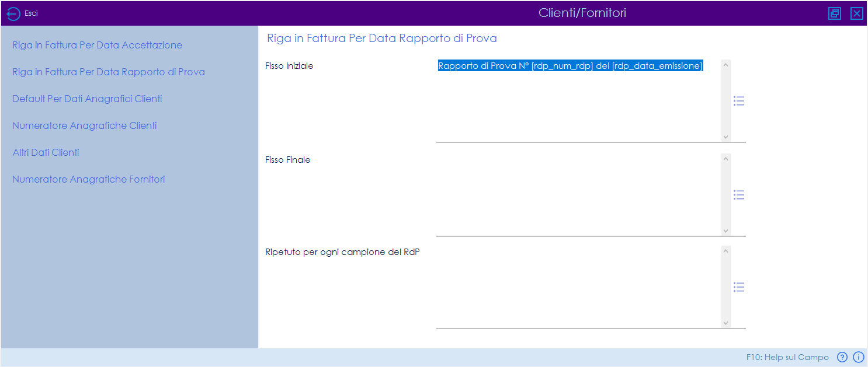The width and height of the screenshot is (868, 367).
Task: Open field list icon beside Fisso Iniziale
Action: 739,101
